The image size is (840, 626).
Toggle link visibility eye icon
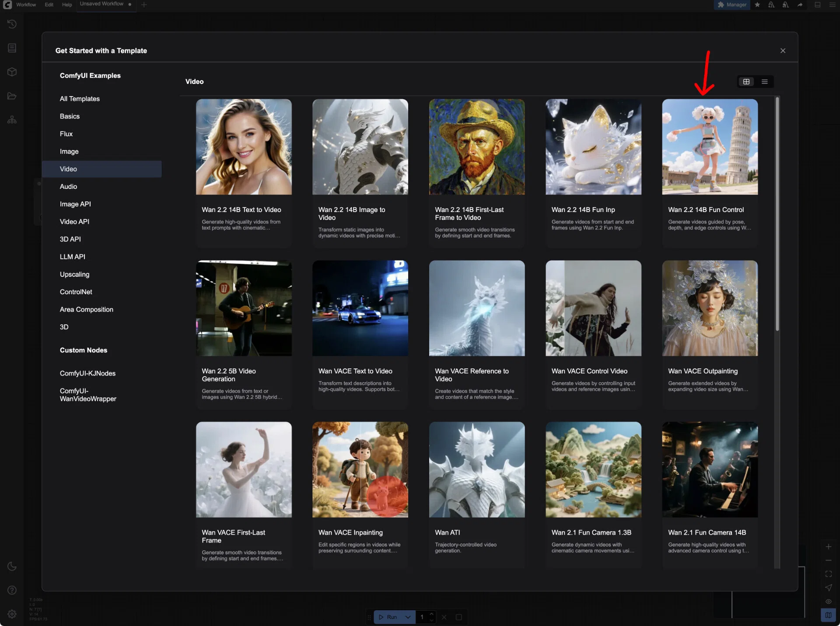point(829,602)
